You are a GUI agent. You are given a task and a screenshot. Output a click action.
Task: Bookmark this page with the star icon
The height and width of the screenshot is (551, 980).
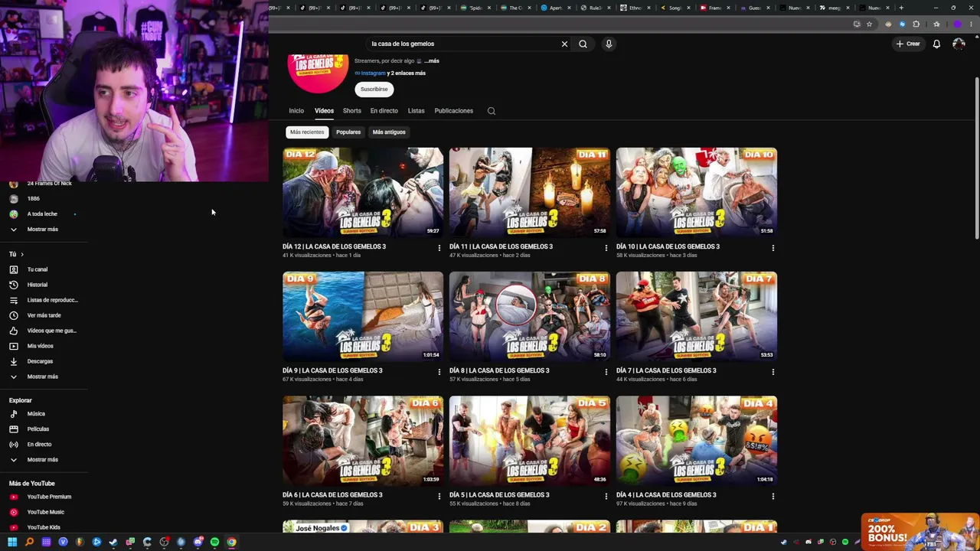point(869,24)
